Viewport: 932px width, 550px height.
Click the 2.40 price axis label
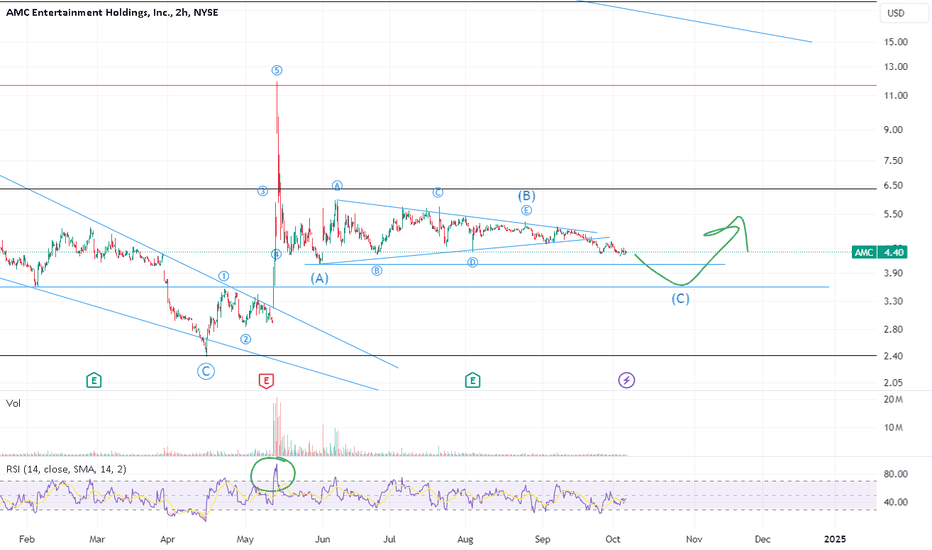[893, 356]
